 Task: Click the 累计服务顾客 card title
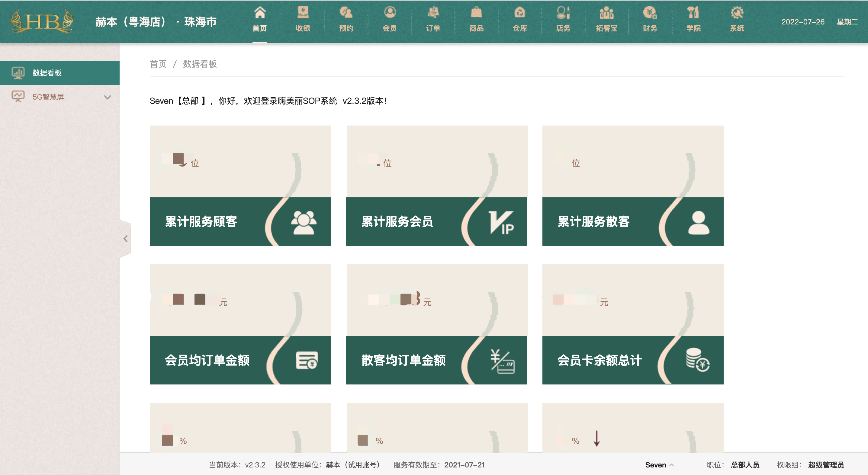[201, 222]
